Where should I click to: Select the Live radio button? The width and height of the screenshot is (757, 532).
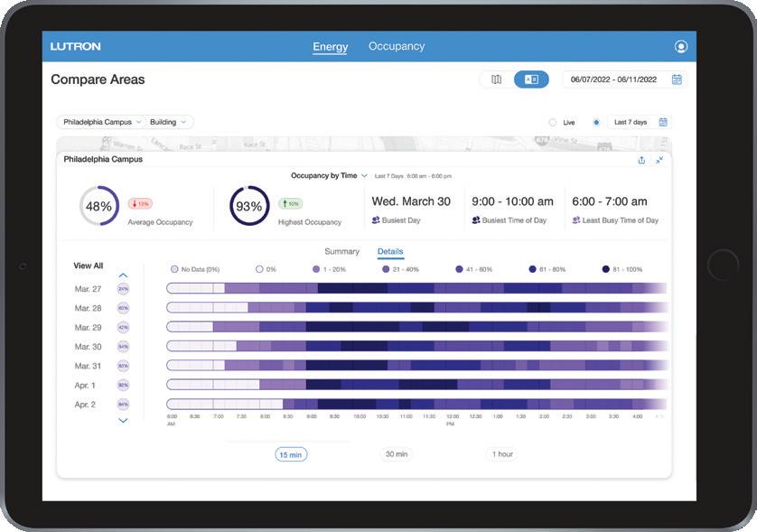coord(553,123)
